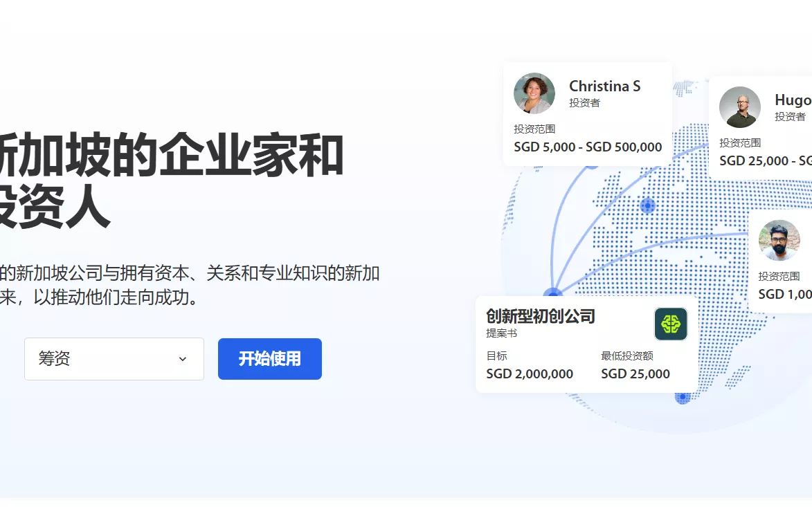812x507 pixels.
Task: Click the blue map node at globe bottom
Action: 683,397
